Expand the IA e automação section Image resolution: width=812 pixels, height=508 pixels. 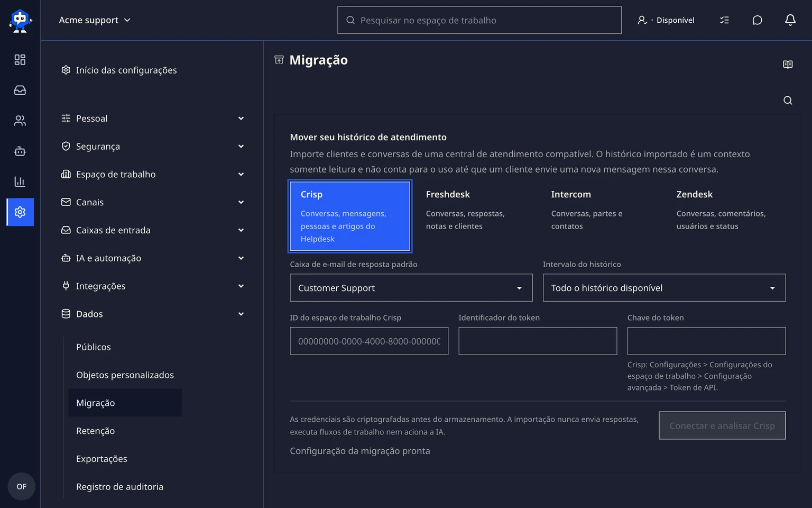pos(153,258)
